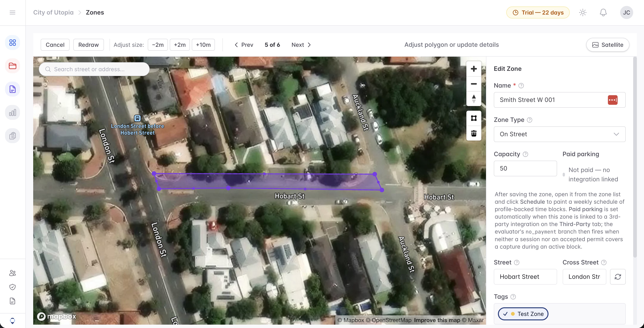Switch map to Satellite view
This screenshot has height=328, width=644.
[x=607, y=45]
